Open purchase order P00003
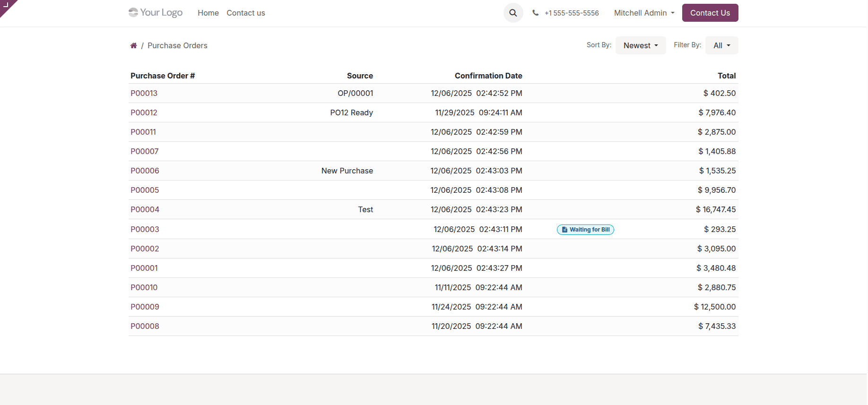868x405 pixels. pyautogui.click(x=145, y=229)
